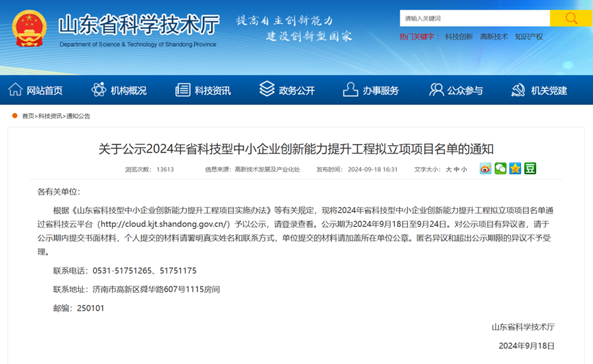Image resolution: width=593 pixels, height=364 pixels.
Task: Open 公众参与 navigation item
Action: click(x=465, y=90)
